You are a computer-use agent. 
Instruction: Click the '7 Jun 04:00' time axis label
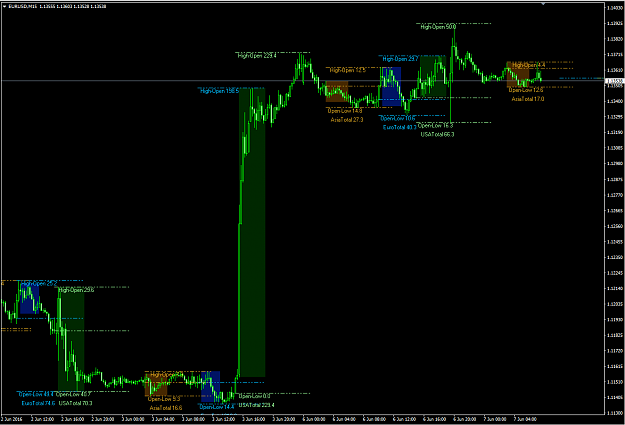click(x=525, y=419)
